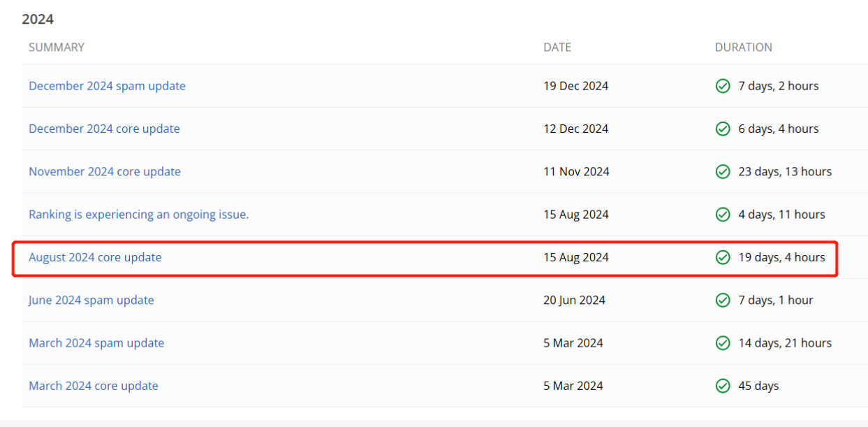This screenshot has width=868, height=427.
Task: Open December 2024 spam update link
Action: pos(107,86)
